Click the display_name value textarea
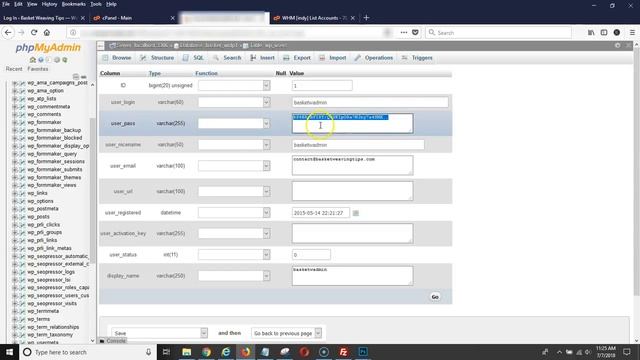 pyautogui.click(x=352, y=276)
